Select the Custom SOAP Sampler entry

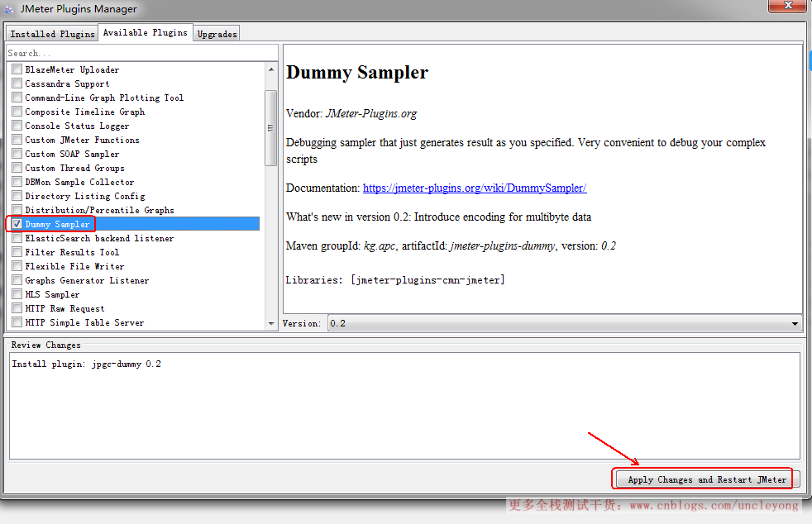click(x=72, y=154)
